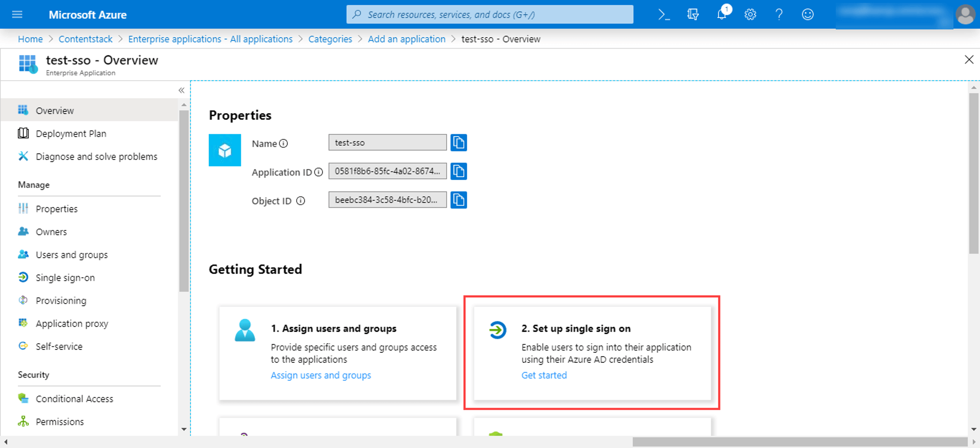The width and height of the screenshot is (980, 448).
Task: Click Assign users and groups link
Action: (320, 375)
